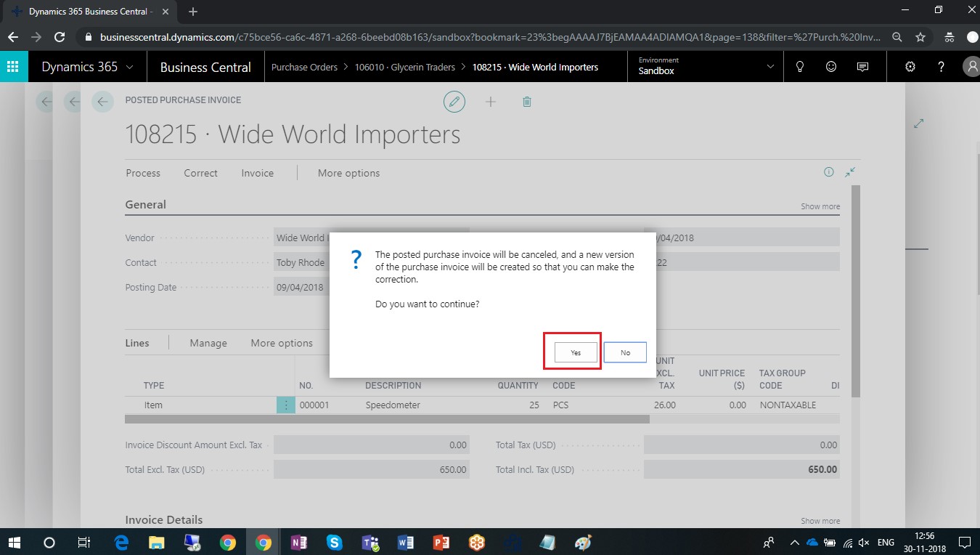Click the volume icon in system tray

click(863, 542)
